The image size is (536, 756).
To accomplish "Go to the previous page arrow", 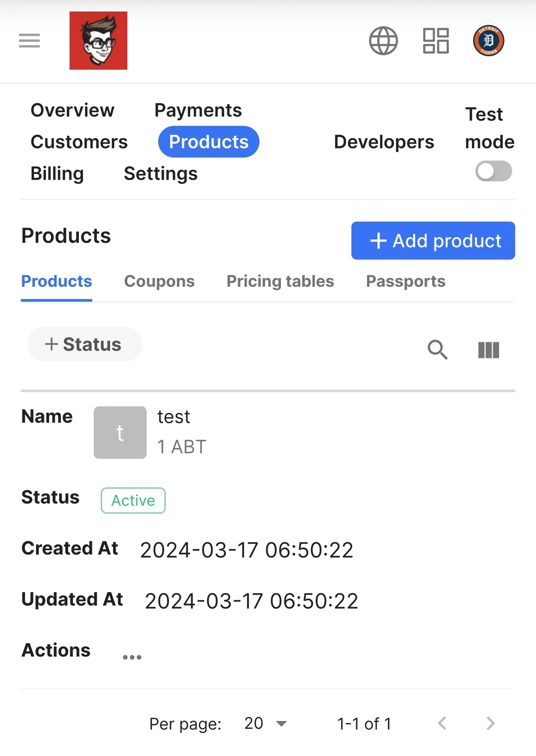I will tap(442, 723).
